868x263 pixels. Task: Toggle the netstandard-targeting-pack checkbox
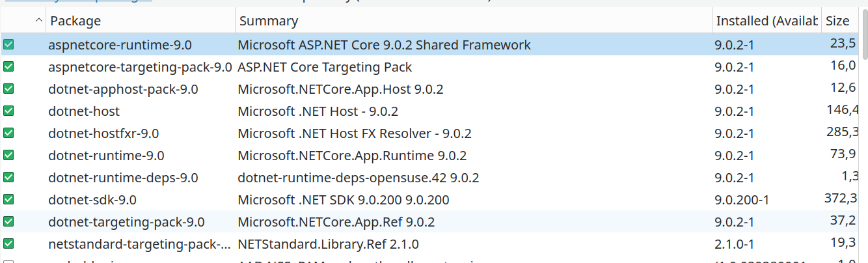[8, 244]
